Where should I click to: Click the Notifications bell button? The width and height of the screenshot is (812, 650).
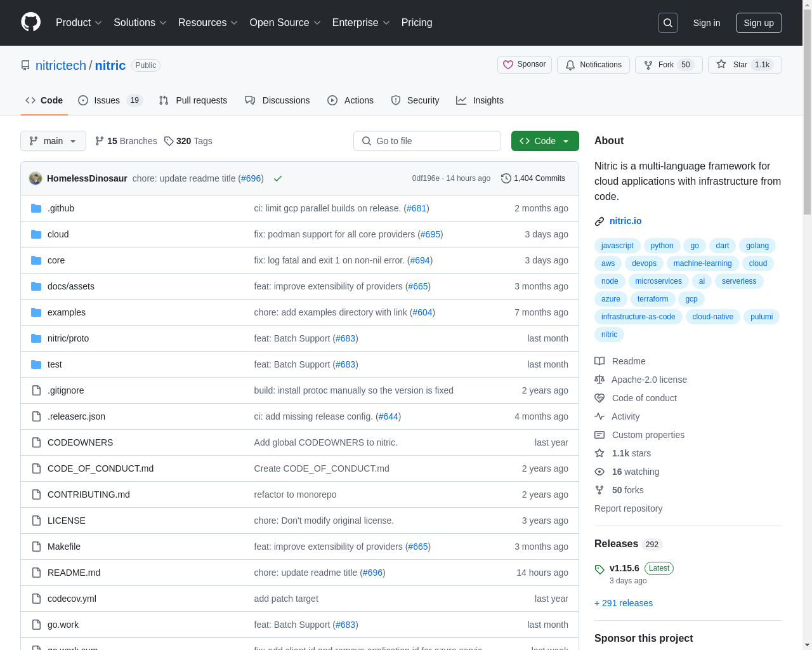pos(593,65)
